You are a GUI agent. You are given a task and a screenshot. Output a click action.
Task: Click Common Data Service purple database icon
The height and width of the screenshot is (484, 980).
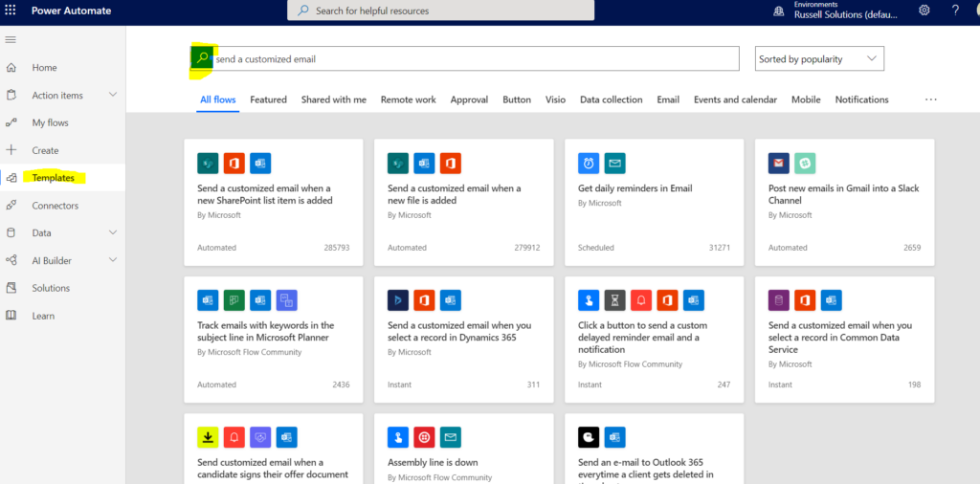point(779,300)
